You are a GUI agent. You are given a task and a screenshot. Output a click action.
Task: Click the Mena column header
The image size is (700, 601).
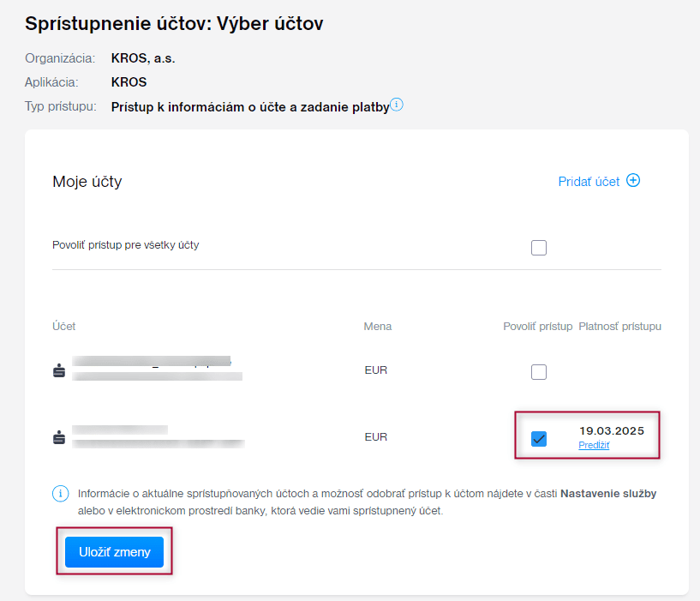(x=377, y=327)
